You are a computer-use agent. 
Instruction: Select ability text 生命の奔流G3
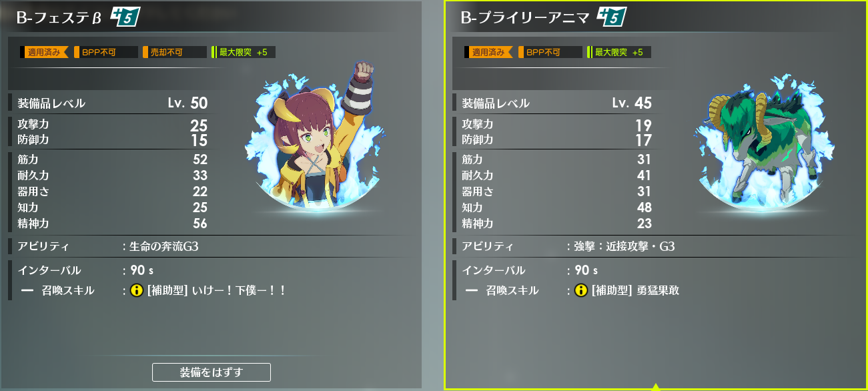click(x=163, y=247)
